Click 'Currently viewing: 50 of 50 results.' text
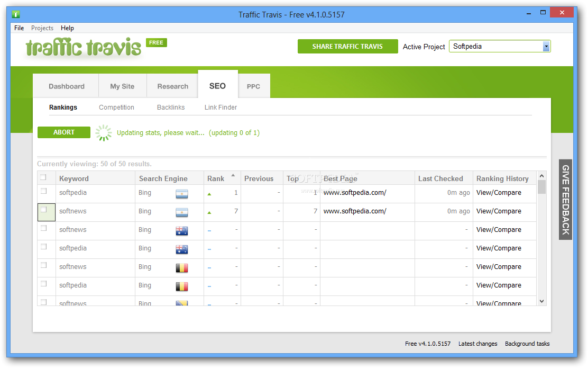The image size is (588, 368). click(x=94, y=164)
